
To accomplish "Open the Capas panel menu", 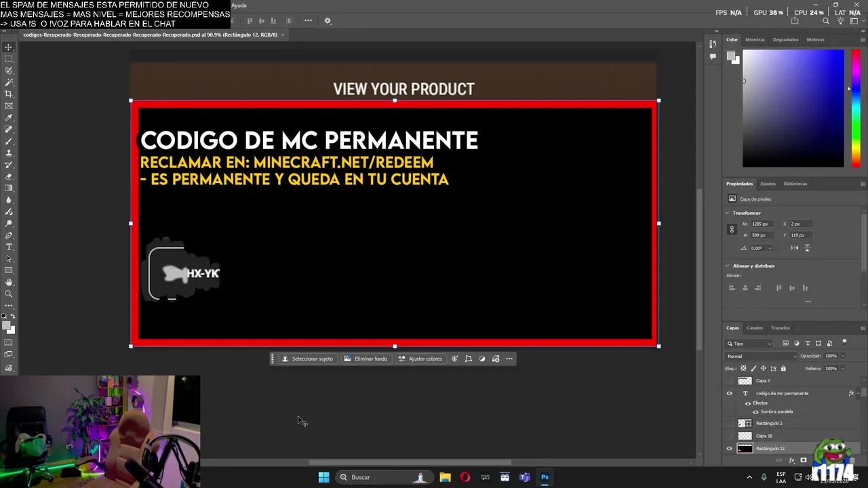I will pyautogui.click(x=863, y=328).
